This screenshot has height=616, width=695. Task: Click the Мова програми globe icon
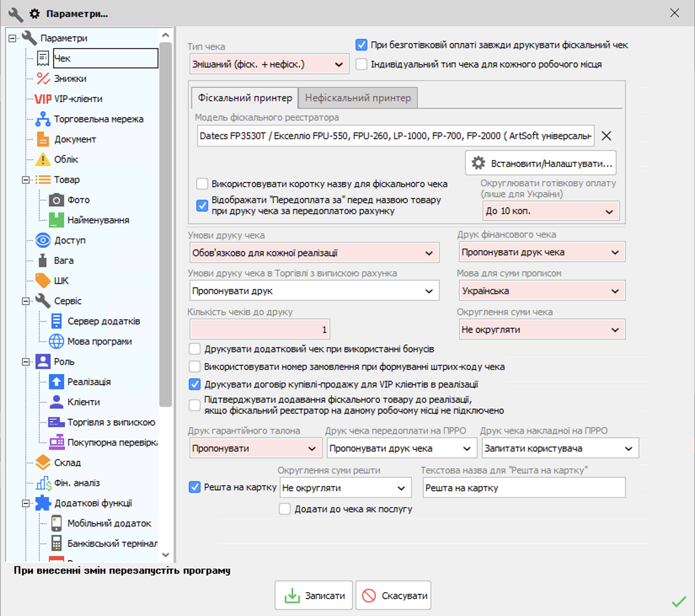coord(56,341)
